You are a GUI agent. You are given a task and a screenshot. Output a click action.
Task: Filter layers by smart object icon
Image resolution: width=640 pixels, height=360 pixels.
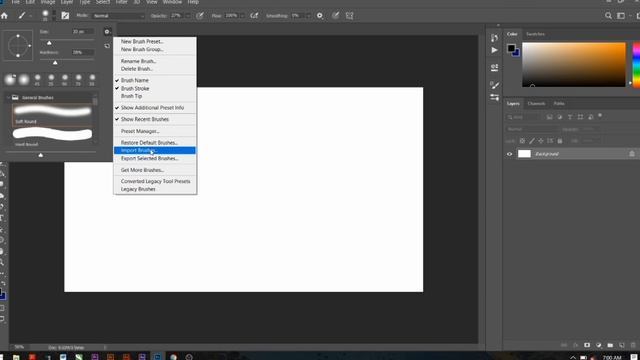click(590, 117)
